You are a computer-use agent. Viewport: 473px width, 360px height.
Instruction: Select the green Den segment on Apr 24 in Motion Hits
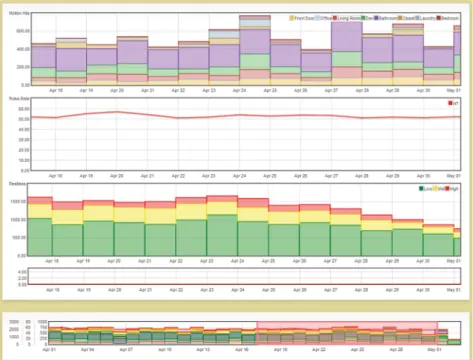click(255, 62)
